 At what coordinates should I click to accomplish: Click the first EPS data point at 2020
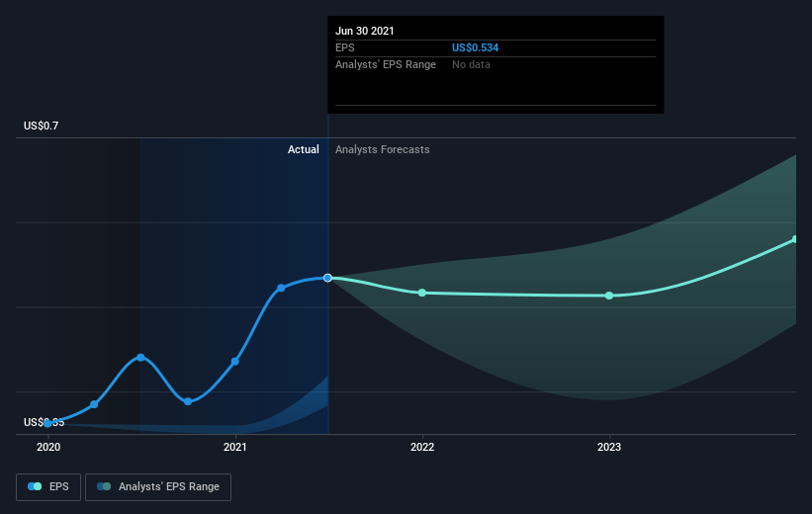pos(47,423)
